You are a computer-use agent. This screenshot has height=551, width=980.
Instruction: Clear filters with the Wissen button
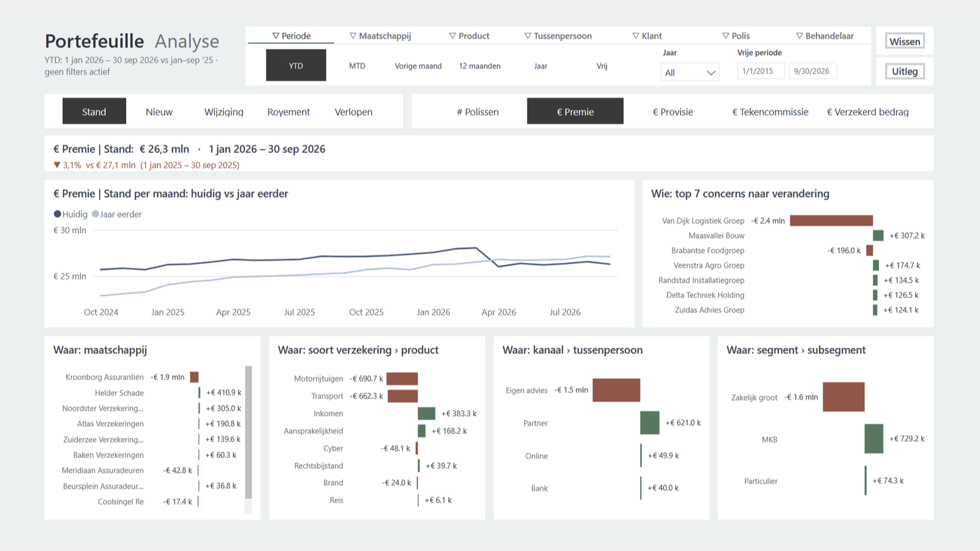(905, 42)
